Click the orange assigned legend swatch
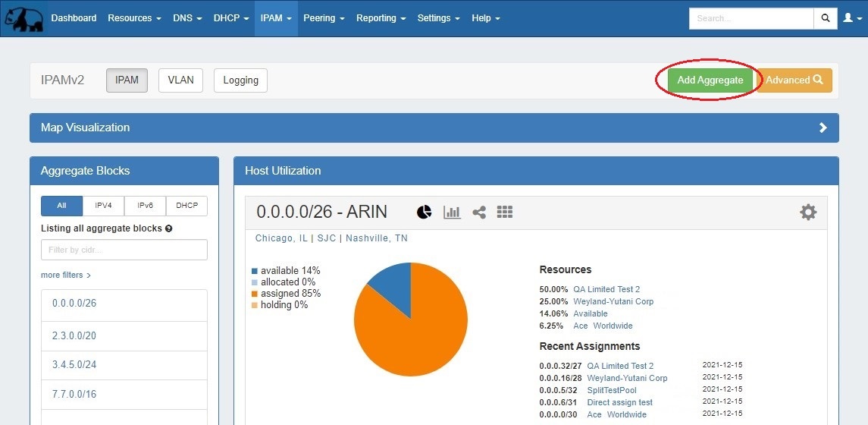Image resolution: width=868 pixels, height=425 pixels. 255,294
